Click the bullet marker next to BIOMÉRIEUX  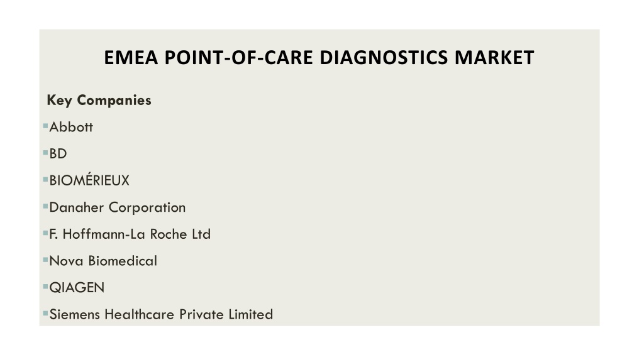click(45, 179)
